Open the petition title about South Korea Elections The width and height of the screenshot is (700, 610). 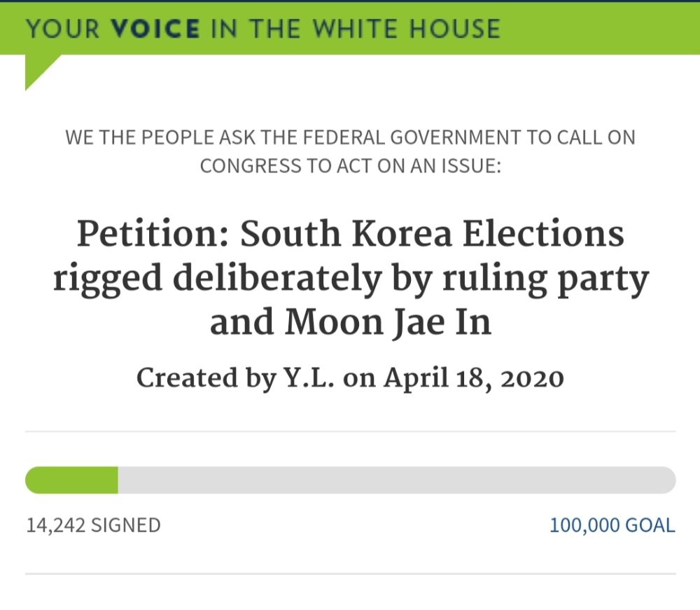[x=350, y=233]
